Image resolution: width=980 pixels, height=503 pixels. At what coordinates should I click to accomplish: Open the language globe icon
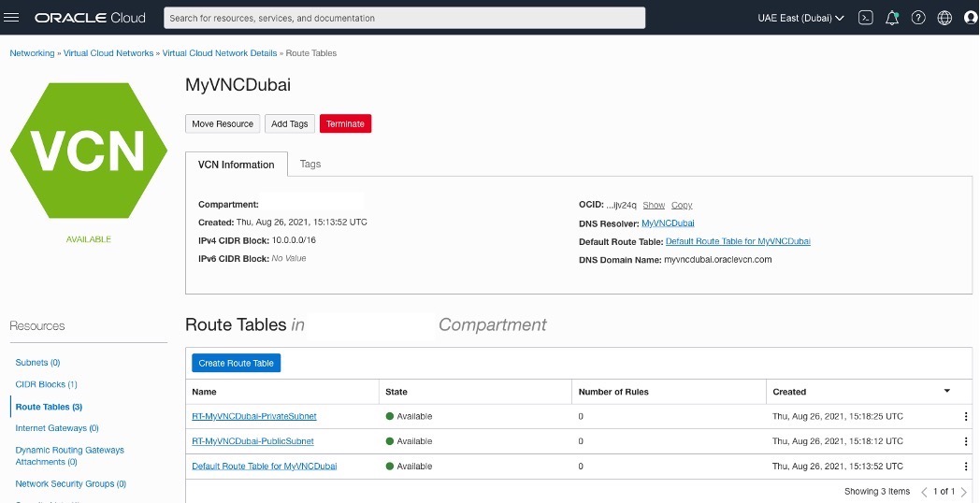(944, 18)
